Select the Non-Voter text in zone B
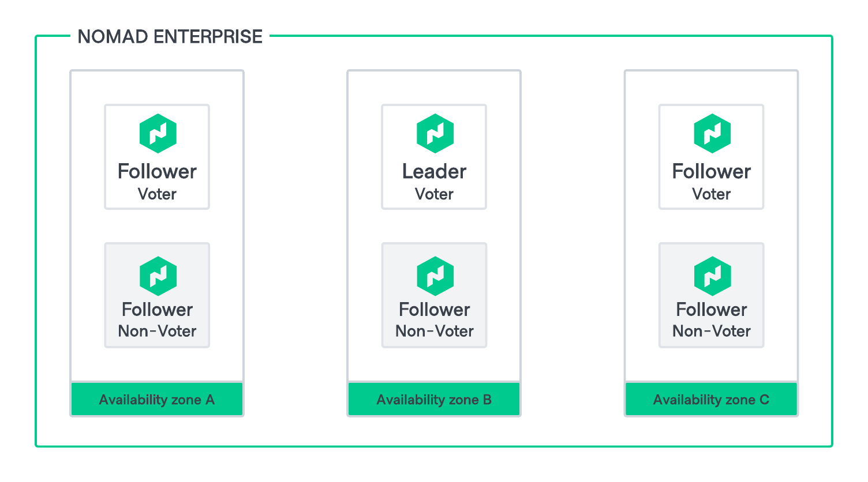 pyautogui.click(x=434, y=331)
